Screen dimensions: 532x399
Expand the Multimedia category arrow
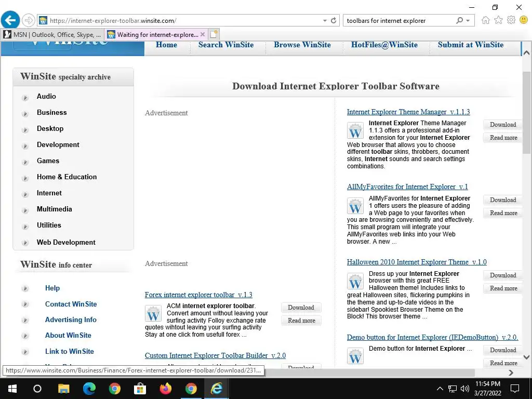click(25, 210)
